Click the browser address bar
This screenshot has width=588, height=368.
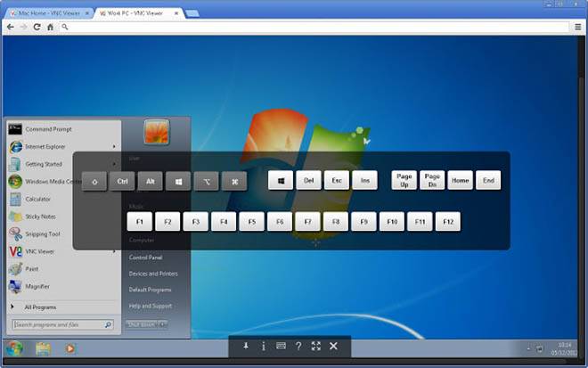coord(314,27)
